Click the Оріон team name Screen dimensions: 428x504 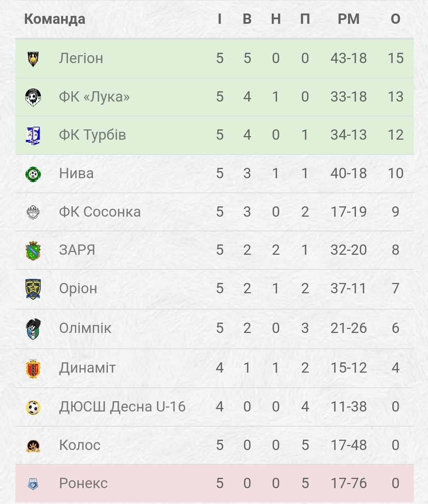[78, 289]
